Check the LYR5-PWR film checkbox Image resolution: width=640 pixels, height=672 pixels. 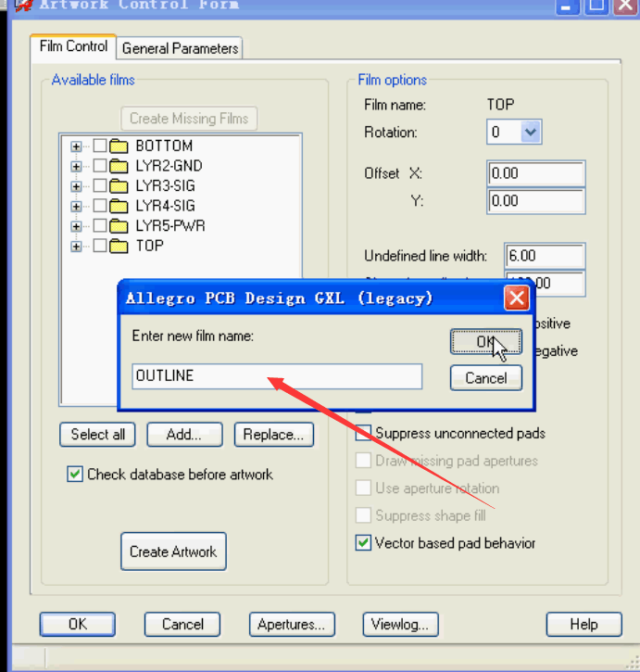click(x=100, y=225)
